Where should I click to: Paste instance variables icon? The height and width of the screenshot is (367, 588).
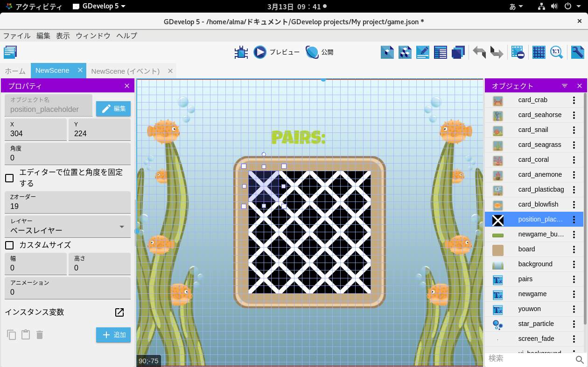tap(26, 335)
